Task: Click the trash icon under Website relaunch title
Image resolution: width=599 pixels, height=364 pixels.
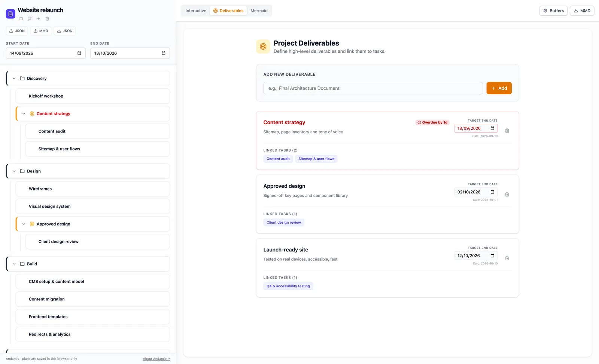Action: pos(47,19)
